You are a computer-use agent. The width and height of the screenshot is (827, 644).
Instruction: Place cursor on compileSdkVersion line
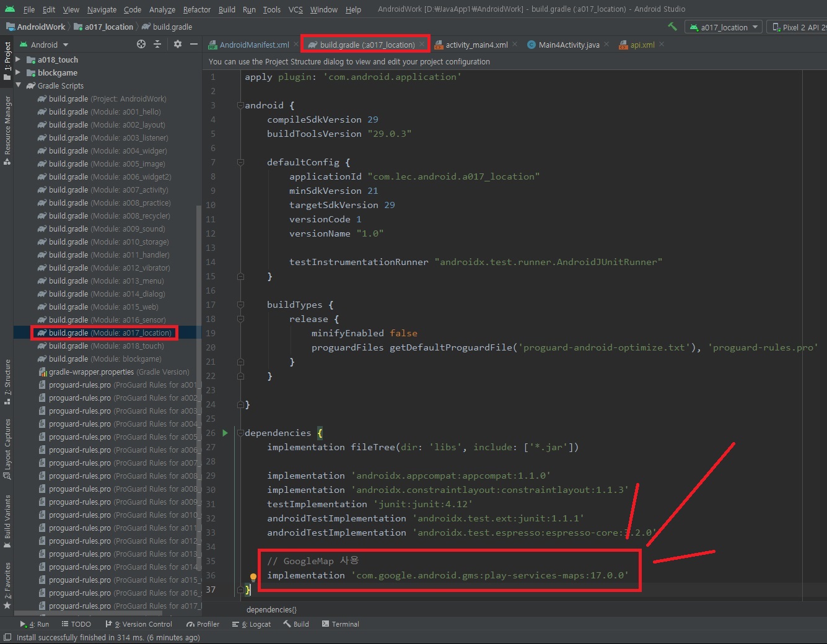[x=322, y=120]
